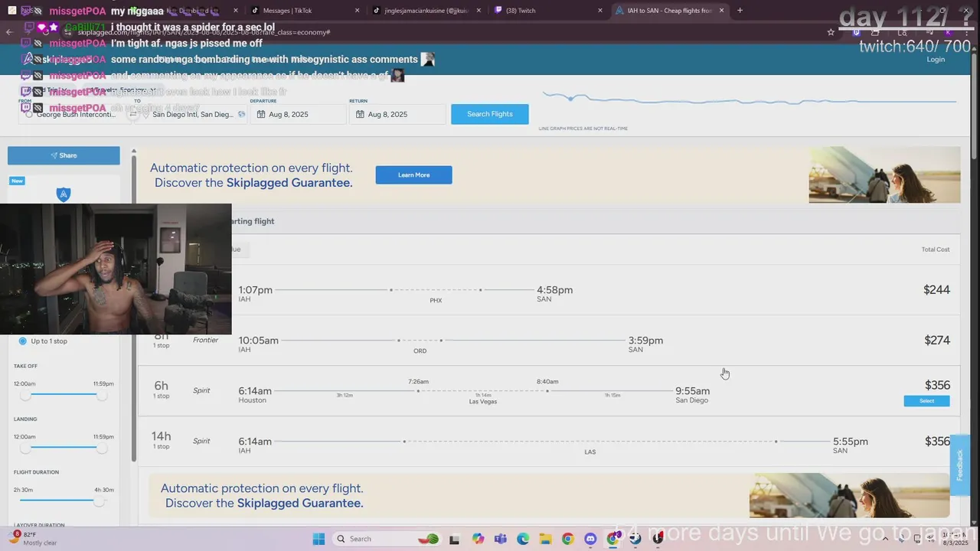Click the Share button in sidebar
Screen dimensions: 980x551
pyautogui.click(x=64, y=155)
